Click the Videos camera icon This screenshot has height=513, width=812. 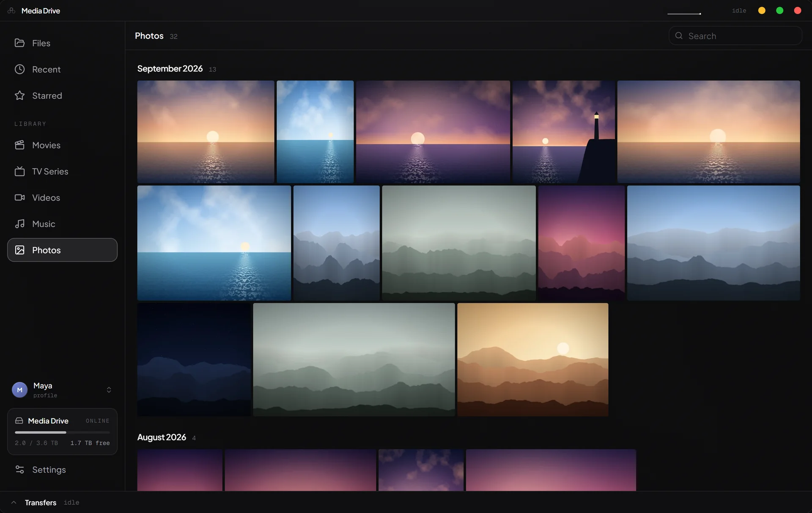(x=19, y=197)
